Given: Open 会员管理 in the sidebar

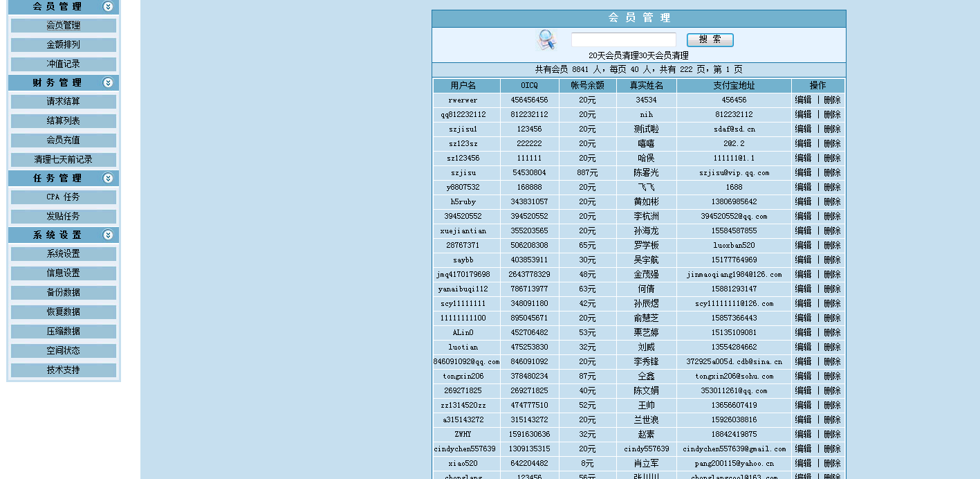Looking at the screenshot, I should [64, 26].
